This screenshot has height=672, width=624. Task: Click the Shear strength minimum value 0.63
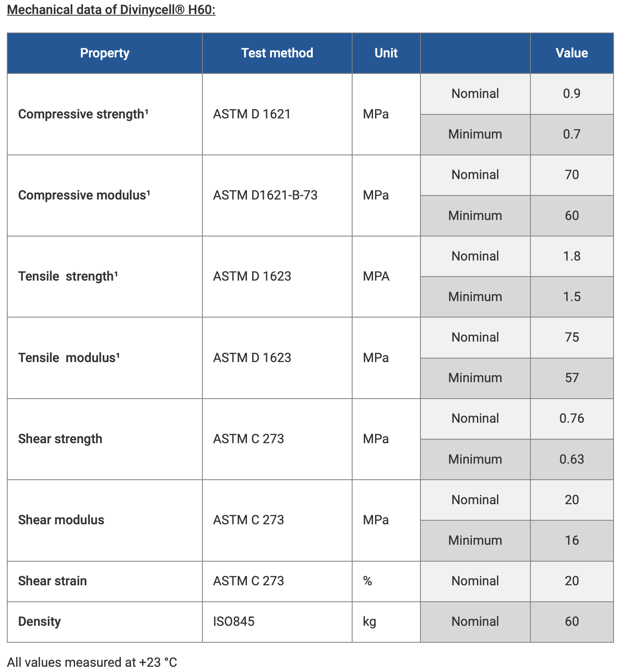[x=572, y=459]
